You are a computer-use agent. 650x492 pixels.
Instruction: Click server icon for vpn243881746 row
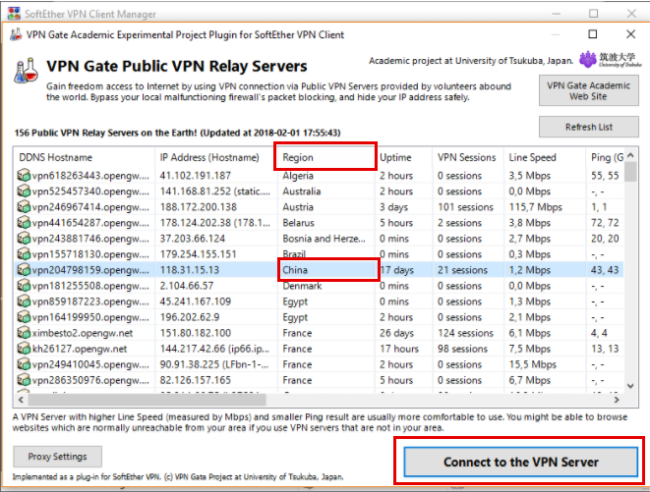[24, 238]
